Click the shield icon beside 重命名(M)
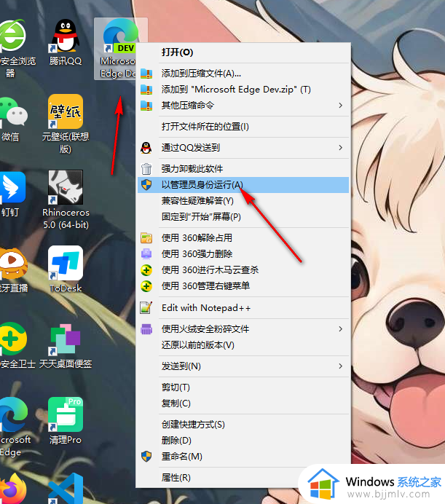This screenshot has width=445, height=504. [146, 457]
